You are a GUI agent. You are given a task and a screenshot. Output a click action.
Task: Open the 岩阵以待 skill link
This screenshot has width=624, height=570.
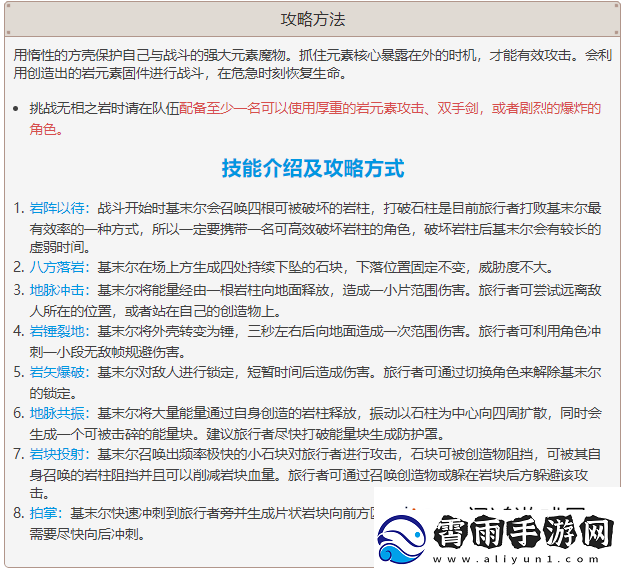(57, 208)
